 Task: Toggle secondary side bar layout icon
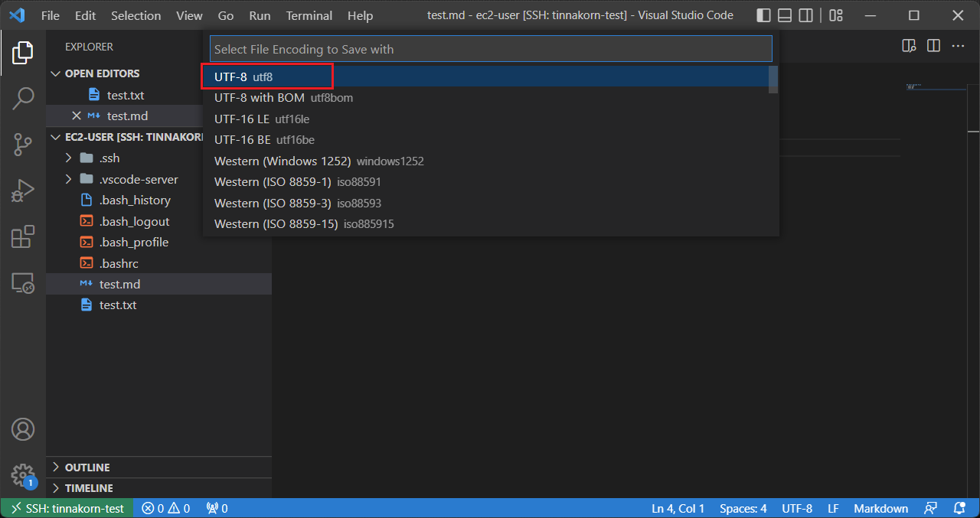[x=806, y=15]
